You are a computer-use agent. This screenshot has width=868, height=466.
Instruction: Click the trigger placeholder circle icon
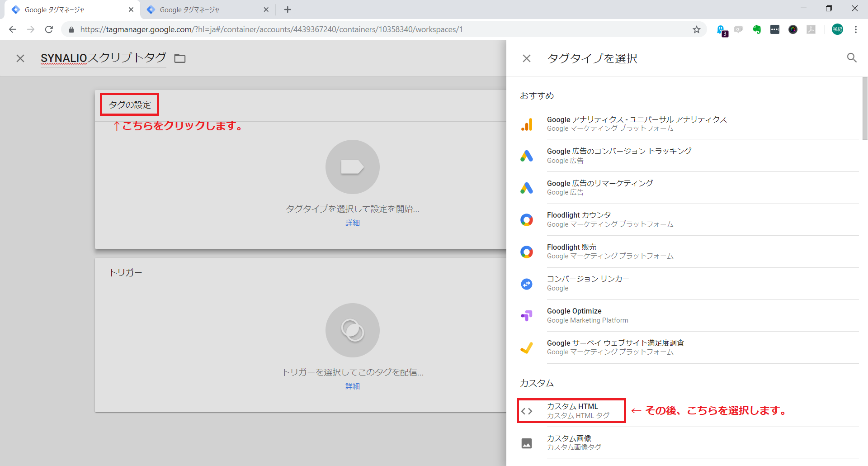point(353,330)
